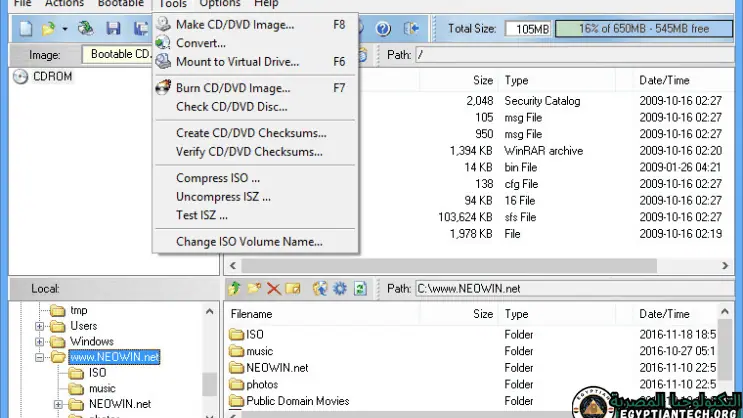The image size is (743, 418).
Task: Click the Local Path field C:\www.NEOWIN.net
Action: click(575, 289)
